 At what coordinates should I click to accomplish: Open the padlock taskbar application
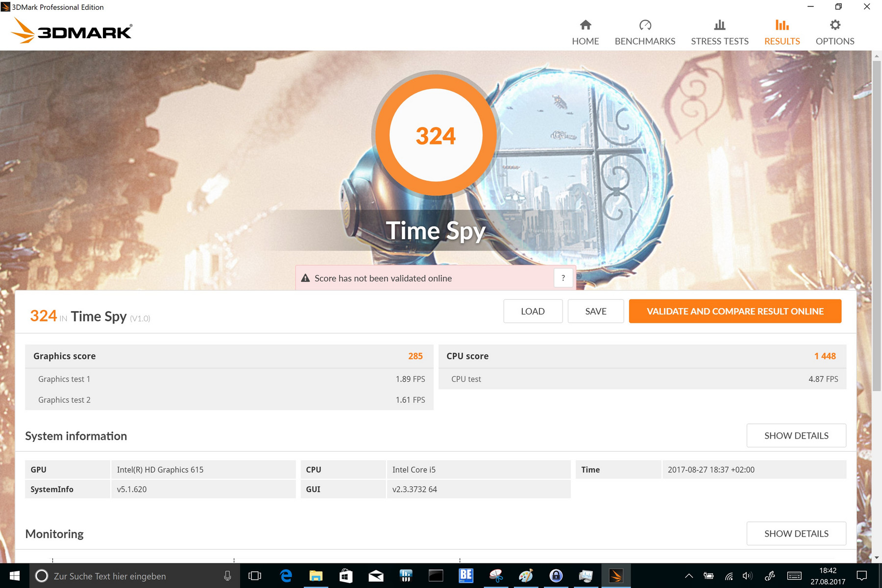point(556,576)
